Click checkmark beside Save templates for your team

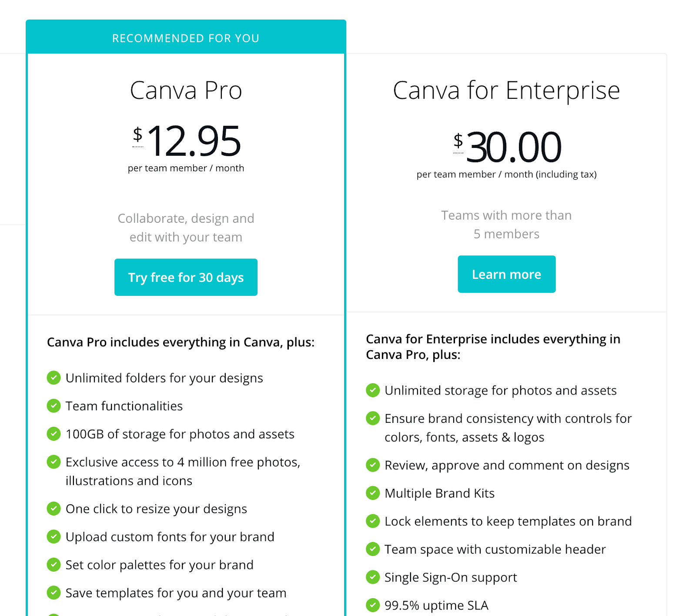coord(54,593)
